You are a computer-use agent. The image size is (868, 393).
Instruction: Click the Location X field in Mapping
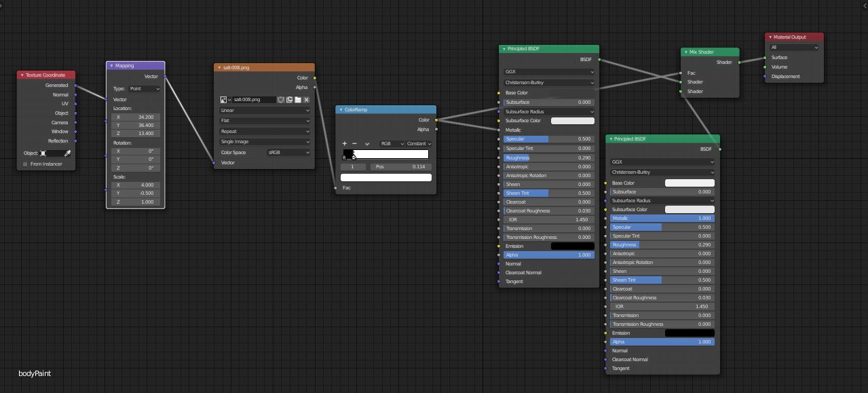(x=137, y=117)
